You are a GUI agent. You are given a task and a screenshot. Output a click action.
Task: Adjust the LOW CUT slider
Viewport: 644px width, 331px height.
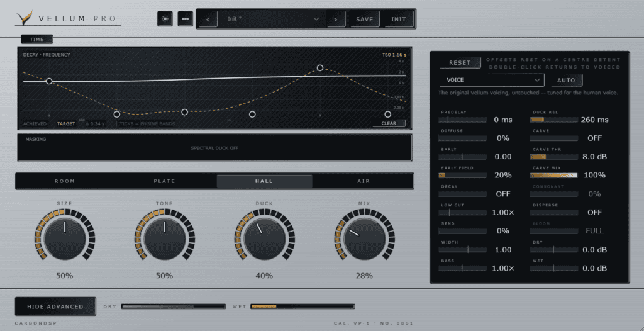coord(462,213)
